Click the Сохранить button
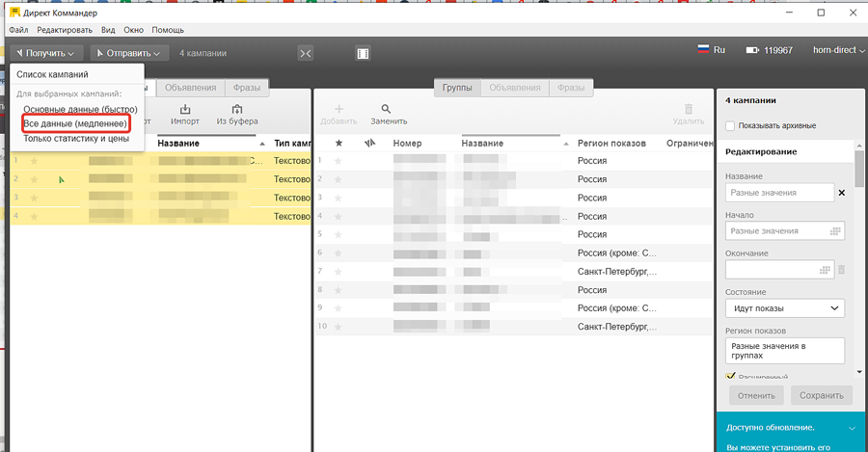The width and height of the screenshot is (868, 452). coord(821,395)
